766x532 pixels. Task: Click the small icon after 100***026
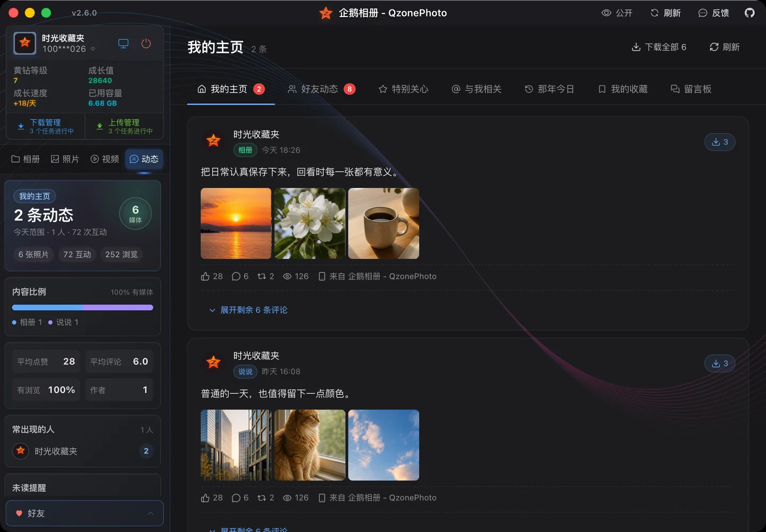(x=93, y=49)
